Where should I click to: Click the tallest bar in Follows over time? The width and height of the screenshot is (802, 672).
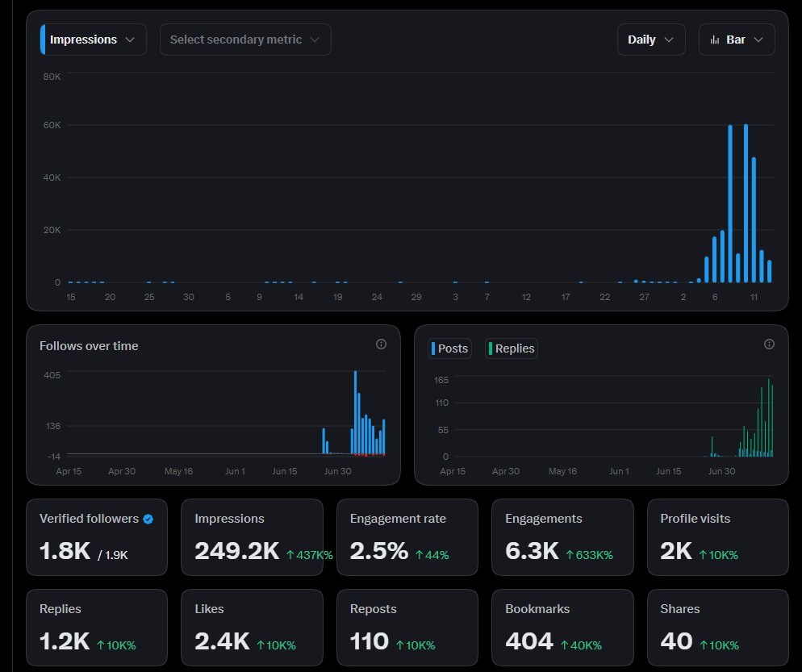356,412
